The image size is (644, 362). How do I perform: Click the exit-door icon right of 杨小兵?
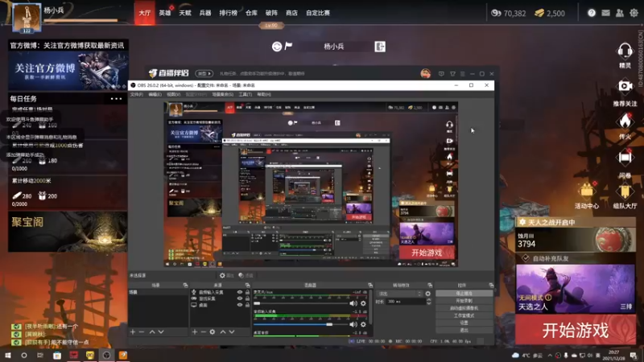tap(380, 47)
